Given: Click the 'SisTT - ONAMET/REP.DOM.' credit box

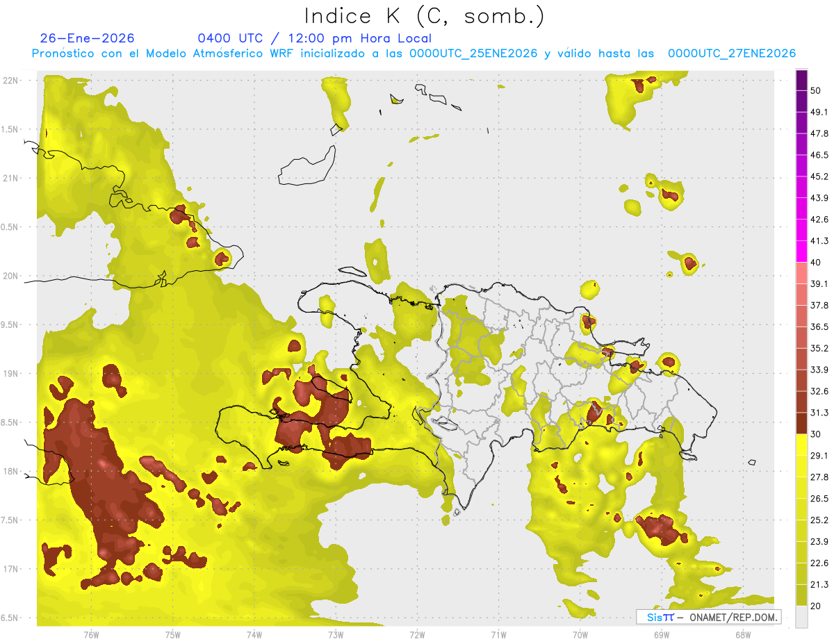Looking at the screenshot, I should (x=708, y=617).
